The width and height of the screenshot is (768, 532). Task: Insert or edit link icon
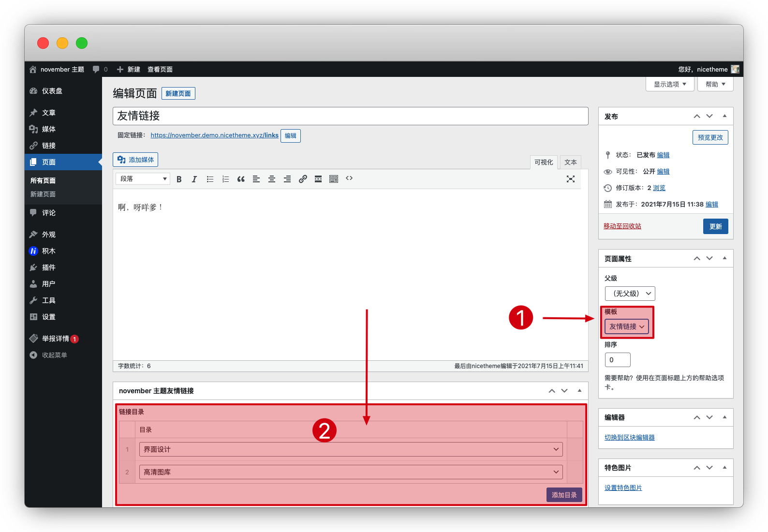click(303, 179)
